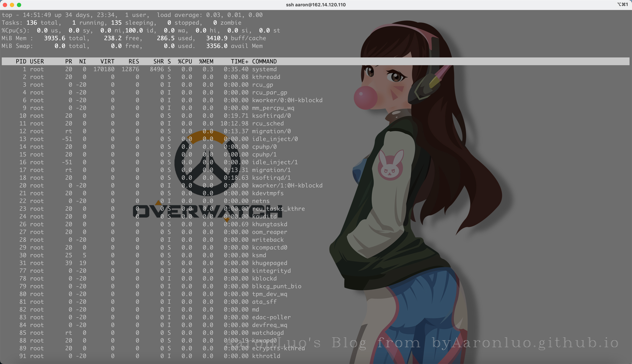Click the khugepaged process entry

tap(269, 263)
